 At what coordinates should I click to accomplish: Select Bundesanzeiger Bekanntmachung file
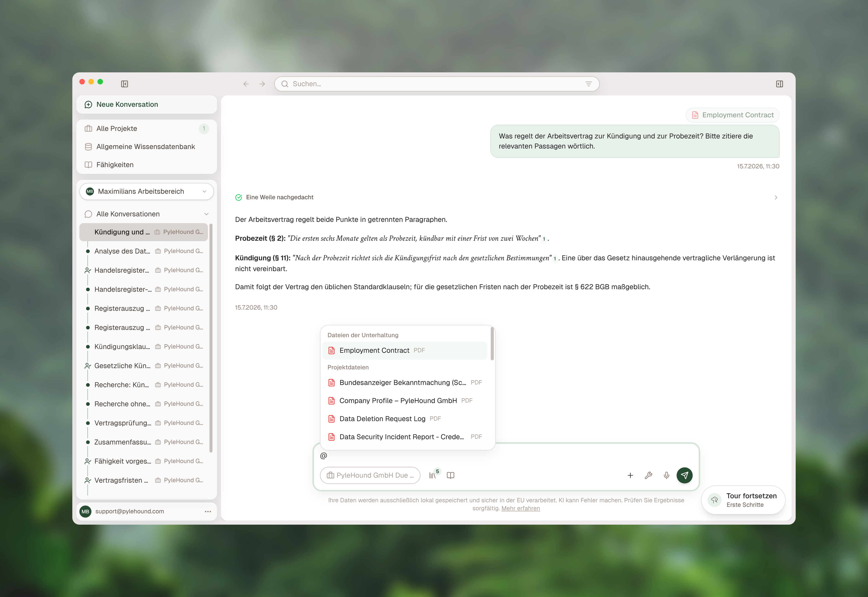point(405,382)
